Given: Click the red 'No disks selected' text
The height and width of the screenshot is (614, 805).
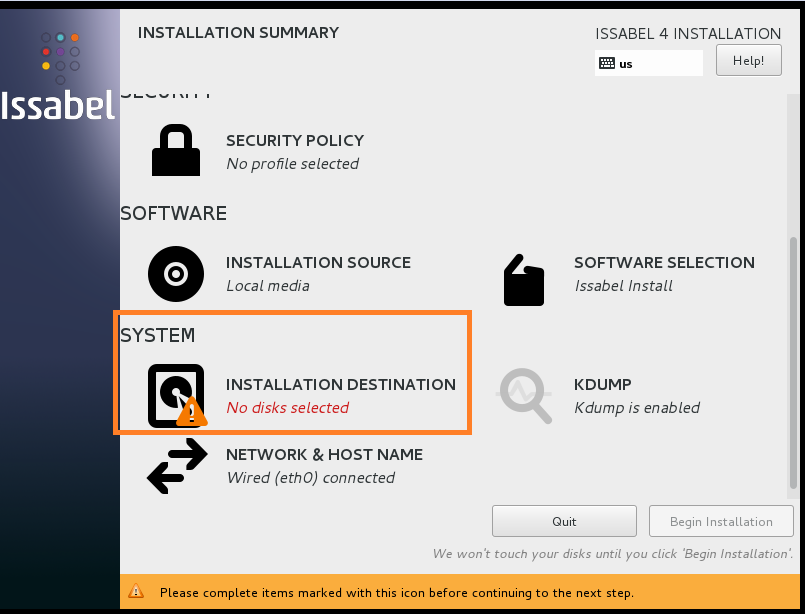Looking at the screenshot, I should tap(287, 408).
